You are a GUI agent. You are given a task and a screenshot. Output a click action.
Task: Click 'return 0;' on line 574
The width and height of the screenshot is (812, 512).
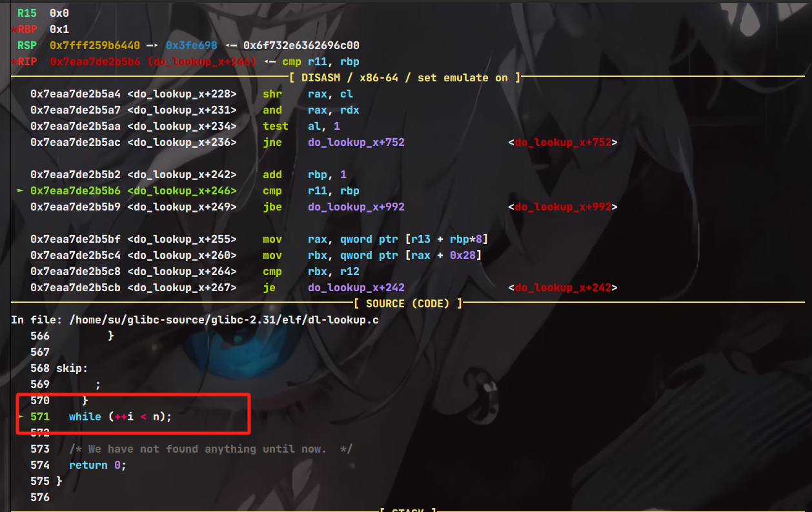pos(98,465)
